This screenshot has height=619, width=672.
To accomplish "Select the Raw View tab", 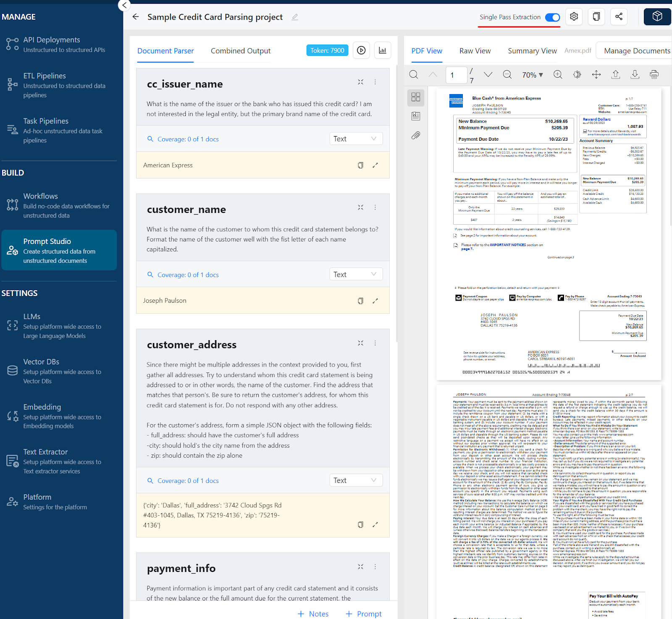I will [x=475, y=51].
